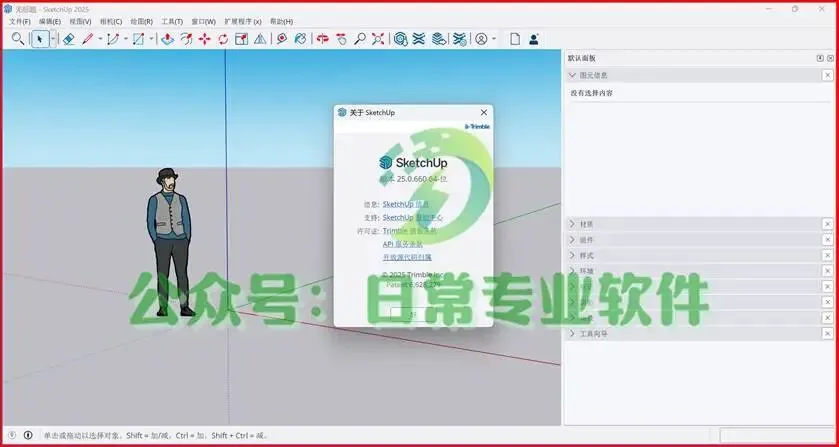Open the 相机(C) menu
Viewport: 839px width, 447px height.
click(111, 22)
